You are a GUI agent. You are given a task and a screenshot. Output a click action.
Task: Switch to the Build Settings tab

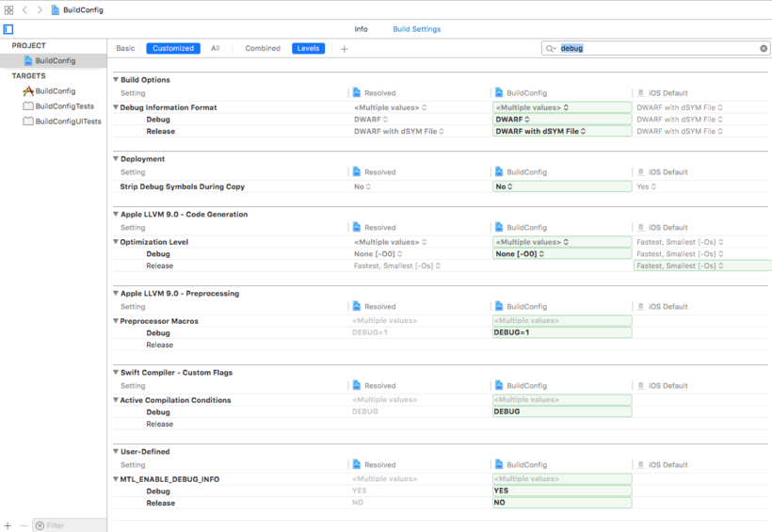point(416,29)
